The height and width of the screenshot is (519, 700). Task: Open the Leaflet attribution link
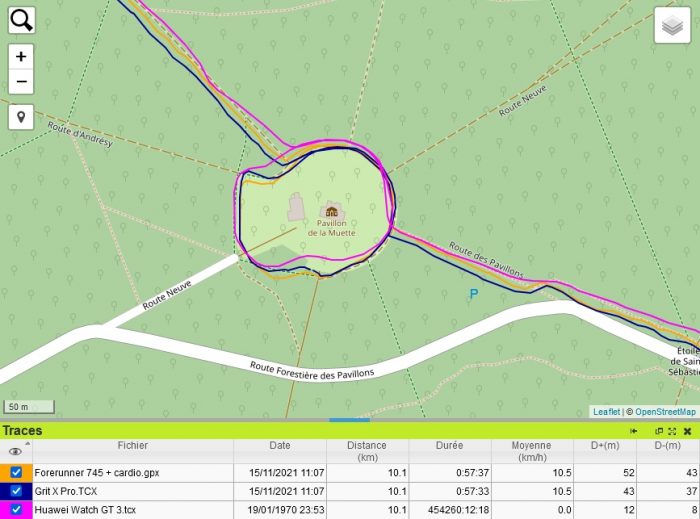(x=606, y=412)
